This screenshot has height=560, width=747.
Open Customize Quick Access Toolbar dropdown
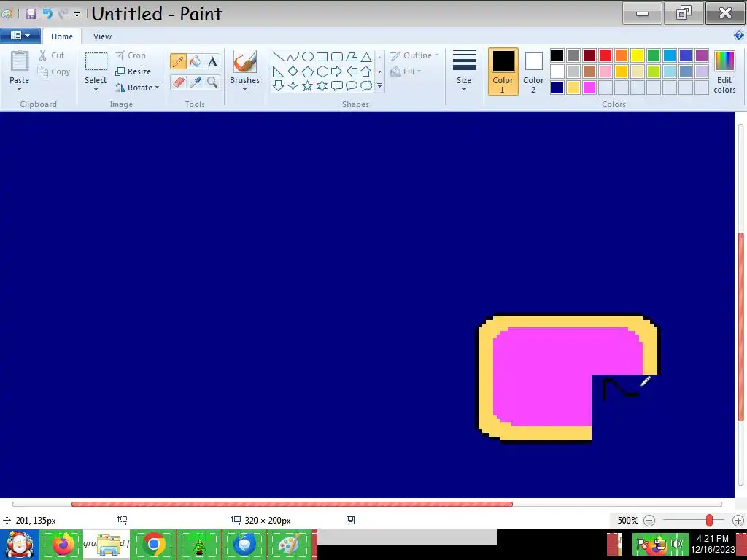[77, 15]
